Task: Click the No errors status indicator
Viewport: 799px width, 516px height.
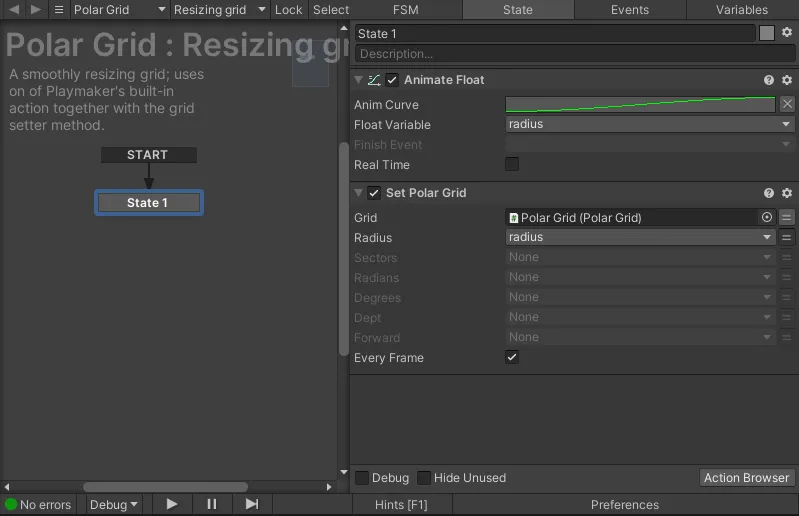Action: click(x=39, y=505)
